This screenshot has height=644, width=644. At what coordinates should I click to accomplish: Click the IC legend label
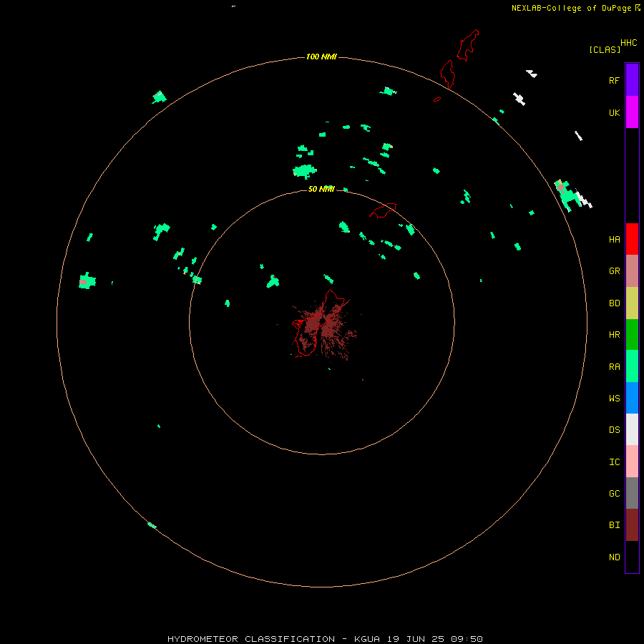click(x=614, y=462)
